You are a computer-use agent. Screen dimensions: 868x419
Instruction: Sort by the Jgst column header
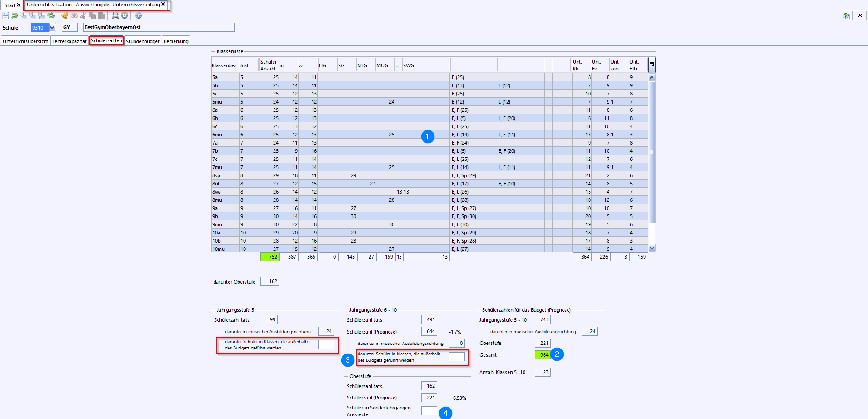pyautogui.click(x=249, y=65)
